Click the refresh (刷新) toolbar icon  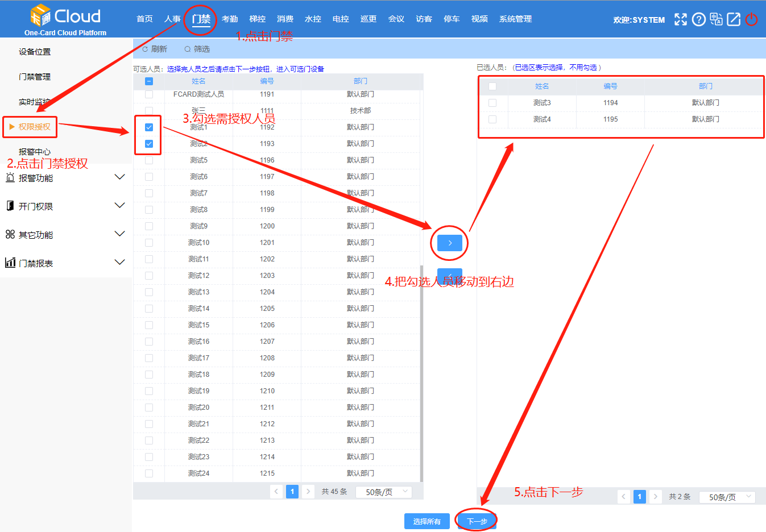point(154,48)
